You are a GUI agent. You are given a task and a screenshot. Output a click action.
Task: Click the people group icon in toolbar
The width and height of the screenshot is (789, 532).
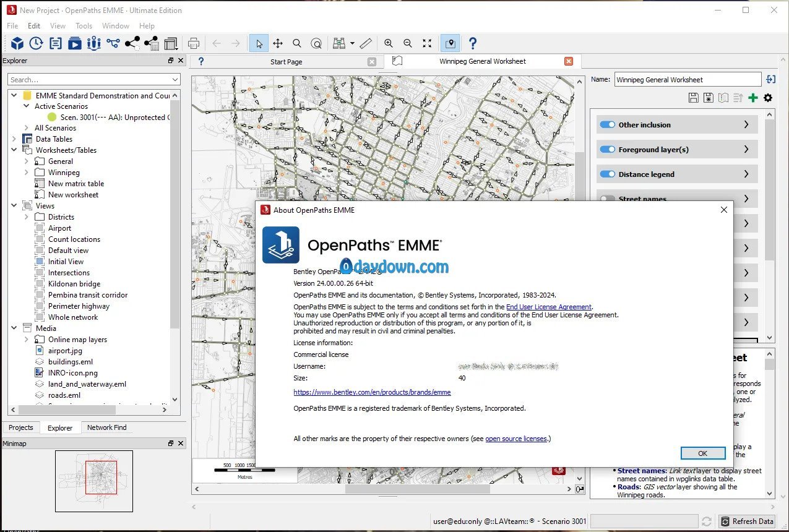(94, 43)
